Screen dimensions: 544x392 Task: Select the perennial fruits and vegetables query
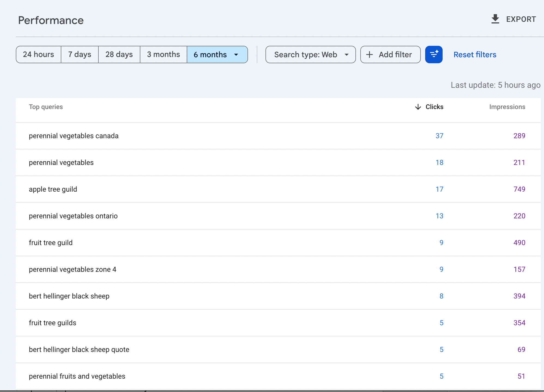click(77, 376)
